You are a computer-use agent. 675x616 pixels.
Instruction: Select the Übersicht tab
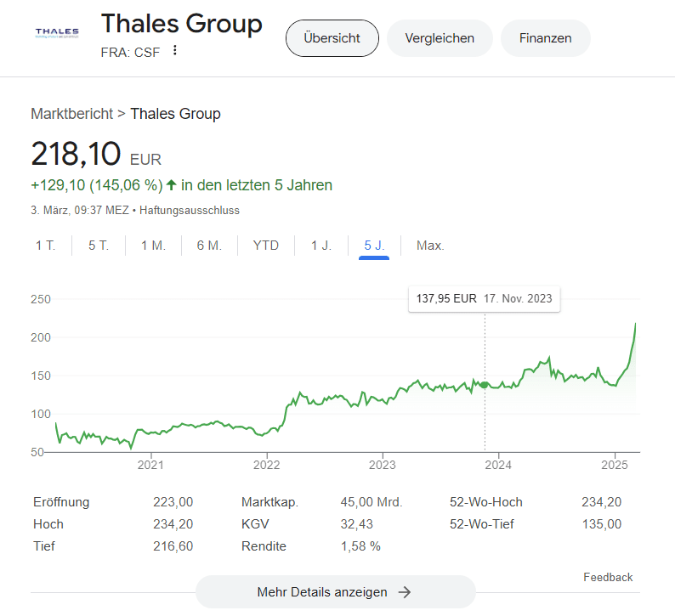click(332, 38)
